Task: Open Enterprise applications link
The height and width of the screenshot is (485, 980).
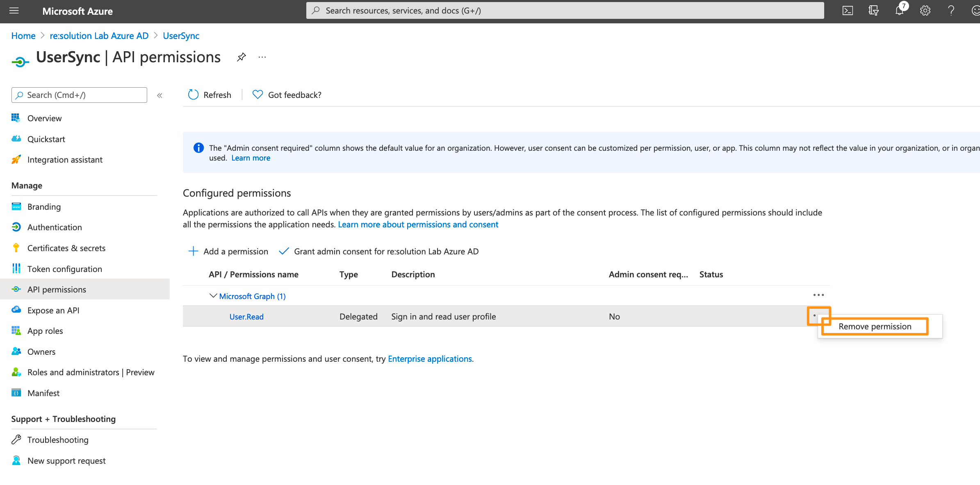Action: (x=430, y=359)
